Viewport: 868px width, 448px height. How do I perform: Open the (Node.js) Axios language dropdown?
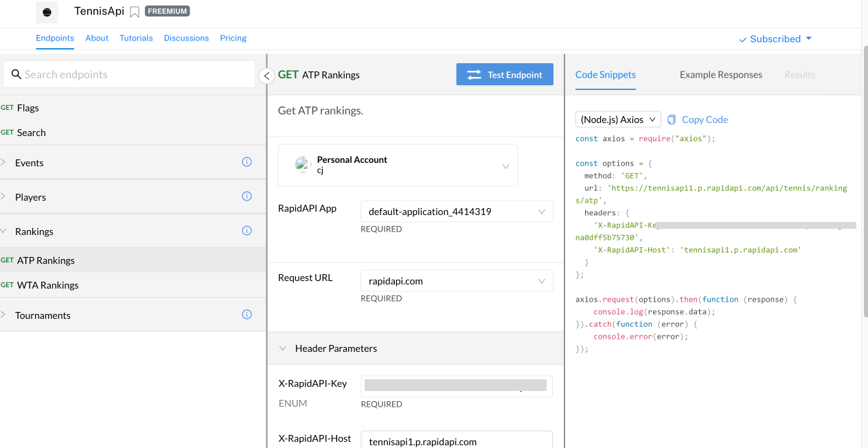[617, 120]
